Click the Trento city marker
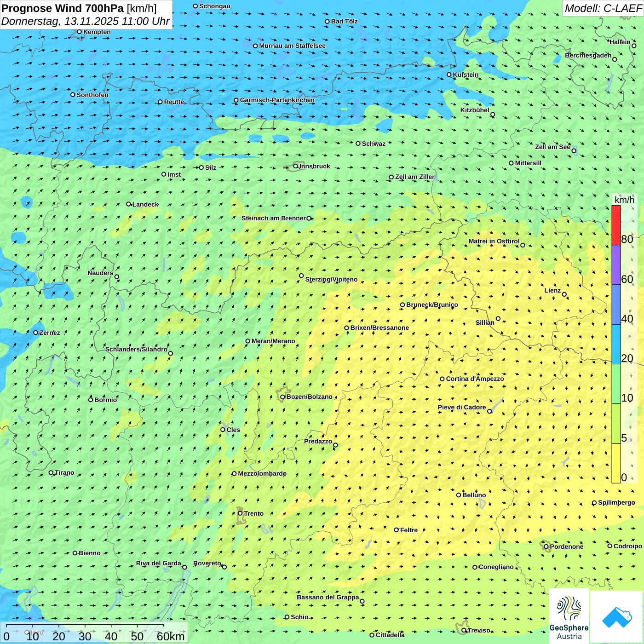The image size is (644, 644). coord(240,513)
